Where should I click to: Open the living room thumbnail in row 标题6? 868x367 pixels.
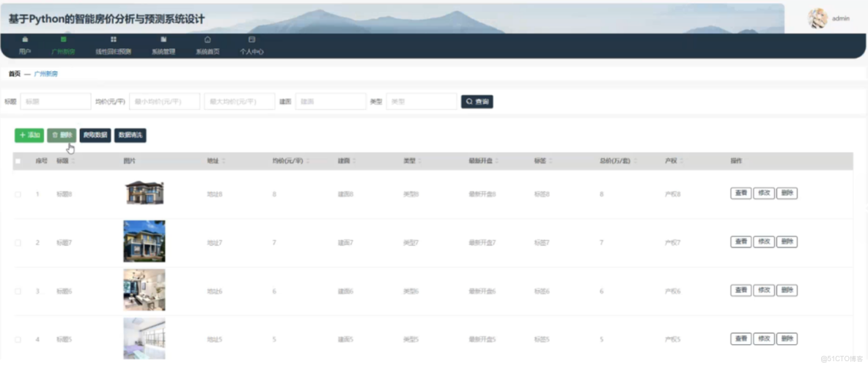click(x=144, y=290)
